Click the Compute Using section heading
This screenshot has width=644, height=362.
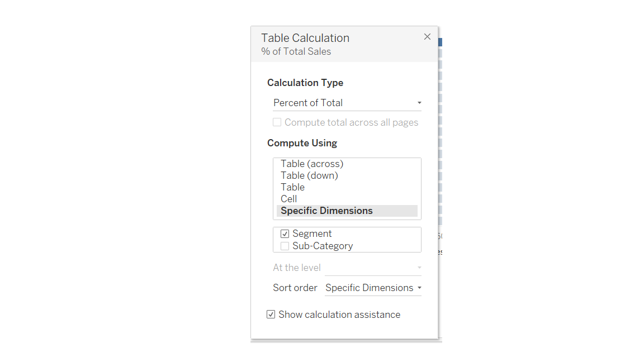pos(302,143)
